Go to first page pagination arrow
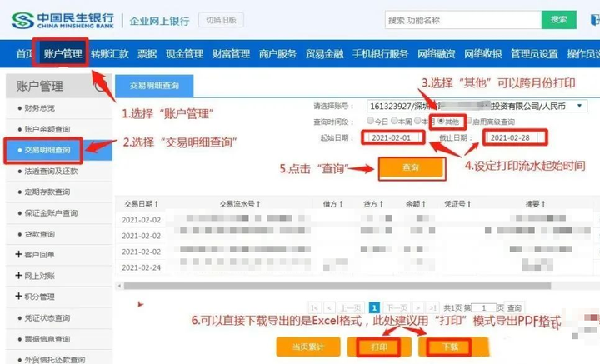600x364 pixels. pyautogui.click(x=314, y=308)
